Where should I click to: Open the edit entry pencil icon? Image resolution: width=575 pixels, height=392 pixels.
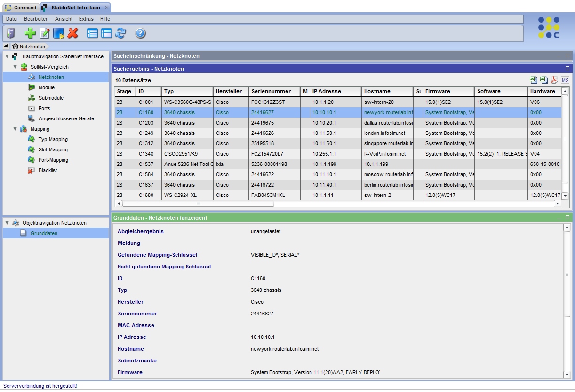tap(44, 33)
